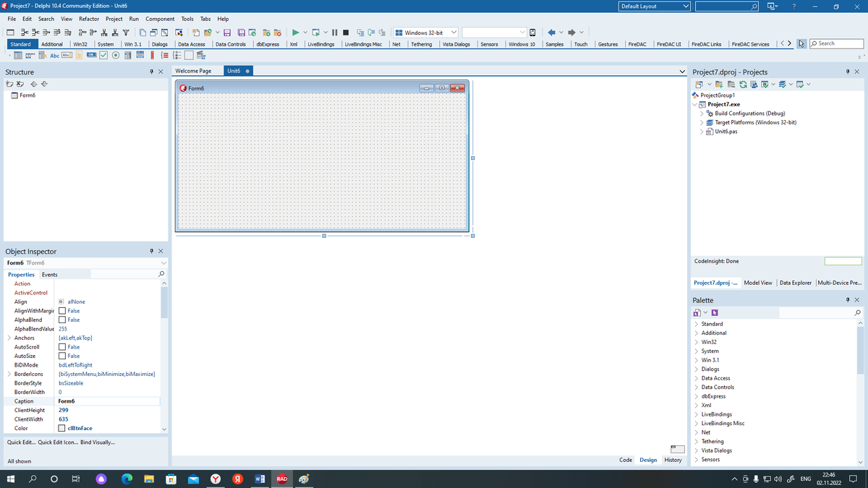Viewport: 868px width, 488px height.
Task: Open the Form6 TForm6 object selector dropdown
Action: pyautogui.click(x=163, y=262)
